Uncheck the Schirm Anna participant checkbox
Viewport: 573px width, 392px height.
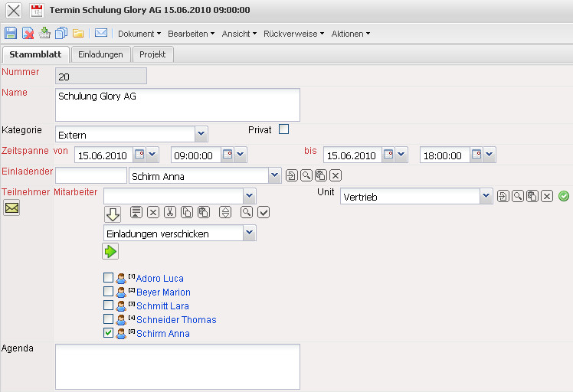coord(108,333)
